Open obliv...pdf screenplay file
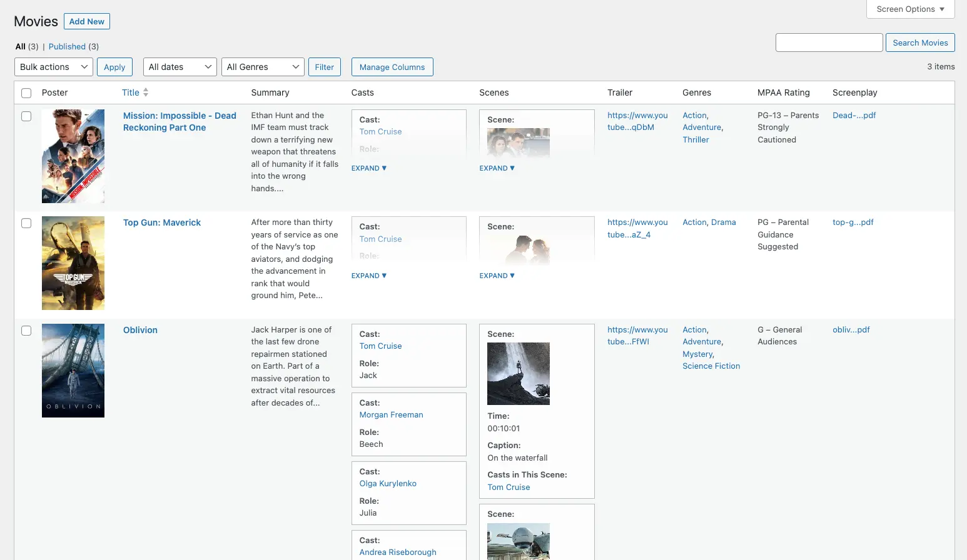This screenshot has height=560, width=967. click(851, 330)
